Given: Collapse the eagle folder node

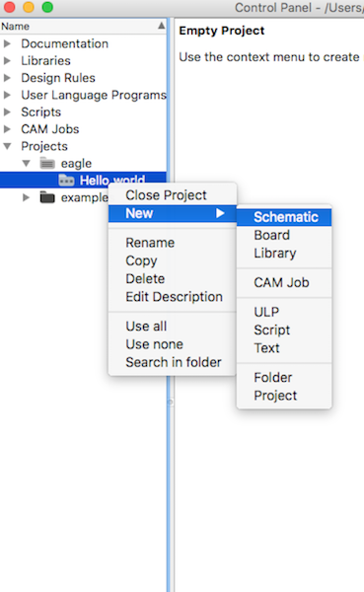Looking at the screenshot, I should tap(26, 163).
